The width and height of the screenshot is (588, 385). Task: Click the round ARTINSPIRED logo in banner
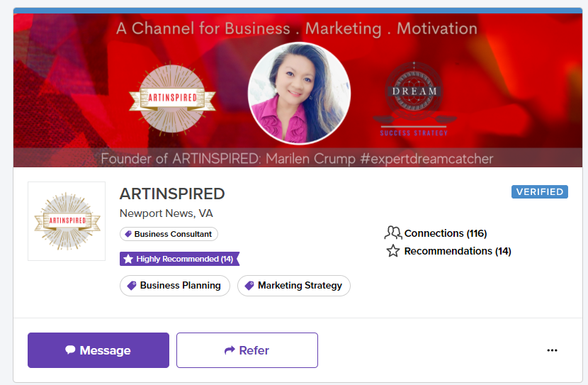(x=172, y=97)
